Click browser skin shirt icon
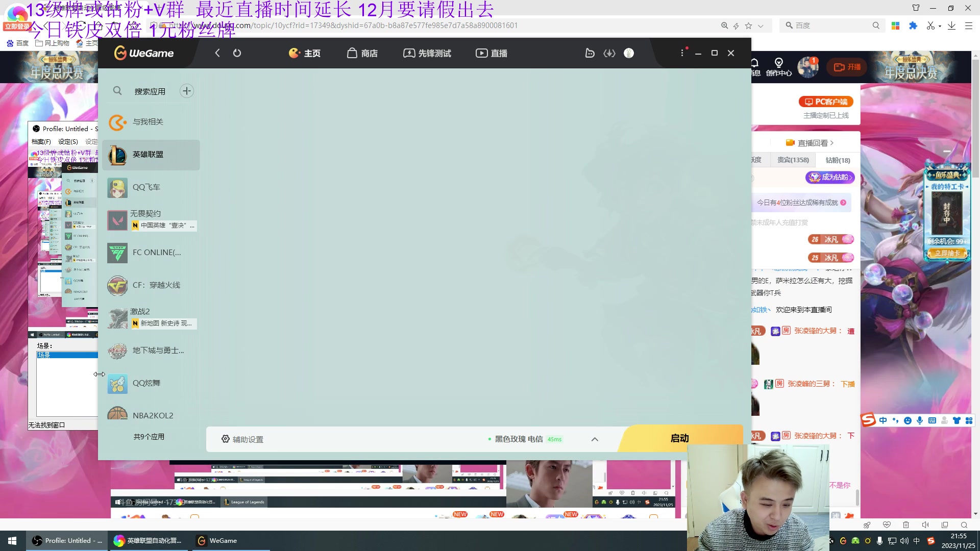This screenshot has width=980, height=551. (916, 8)
